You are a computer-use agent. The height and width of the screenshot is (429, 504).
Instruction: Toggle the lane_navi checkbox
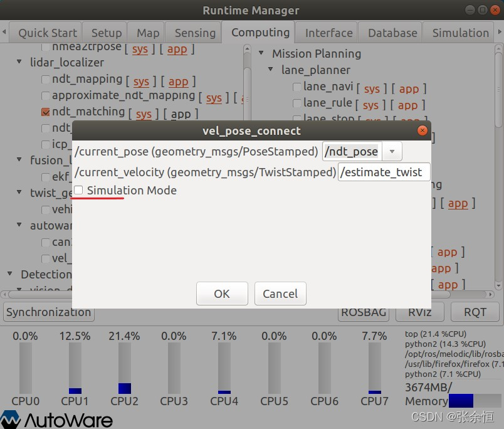297,87
